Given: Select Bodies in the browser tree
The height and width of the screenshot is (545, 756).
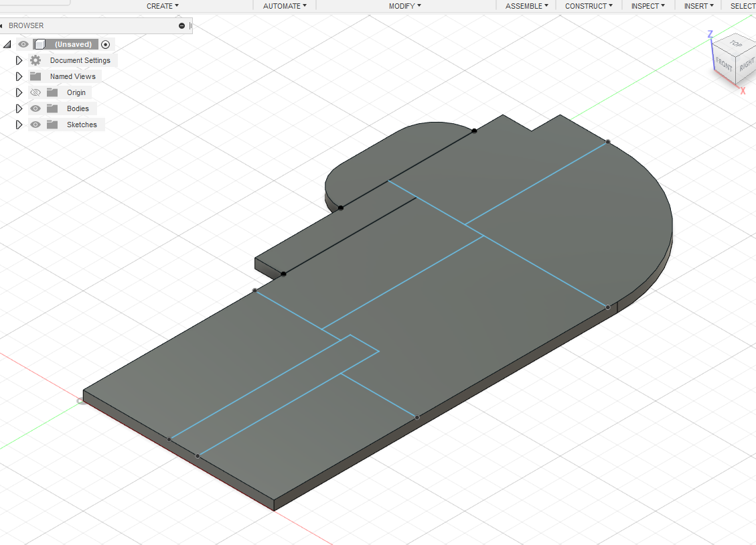Looking at the screenshot, I should click(x=78, y=108).
